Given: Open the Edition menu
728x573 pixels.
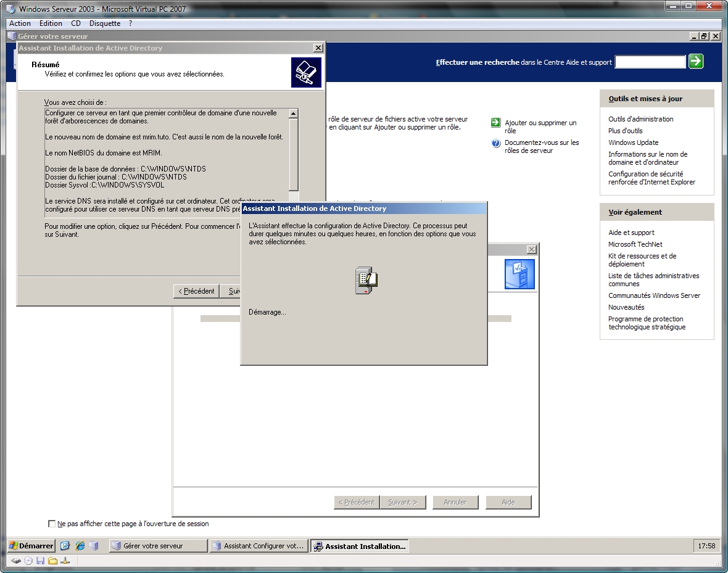Looking at the screenshot, I should [x=51, y=23].
